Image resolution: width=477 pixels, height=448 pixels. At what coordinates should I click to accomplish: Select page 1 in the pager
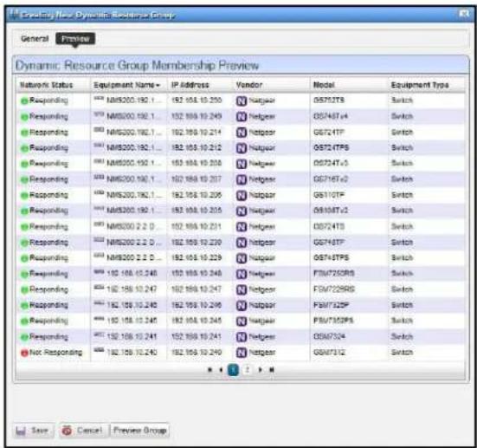point(234,370)
